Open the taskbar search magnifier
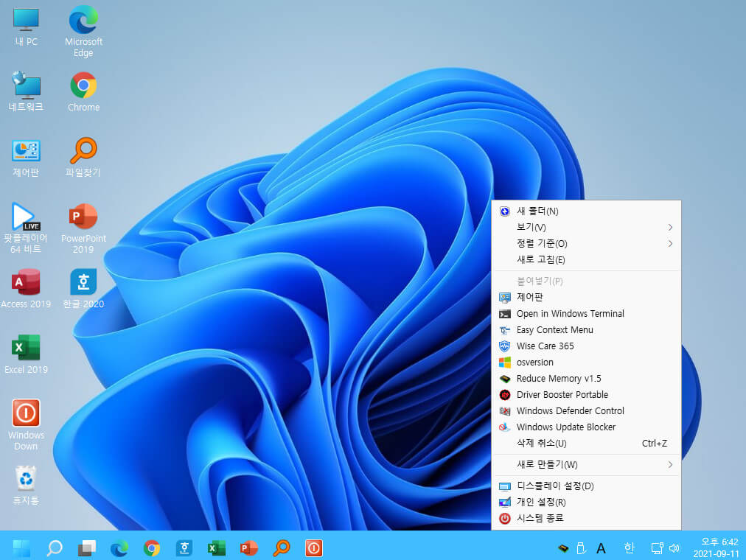This screenshot has width=746, height=560. pyautogui.click(x=55, y=548)
